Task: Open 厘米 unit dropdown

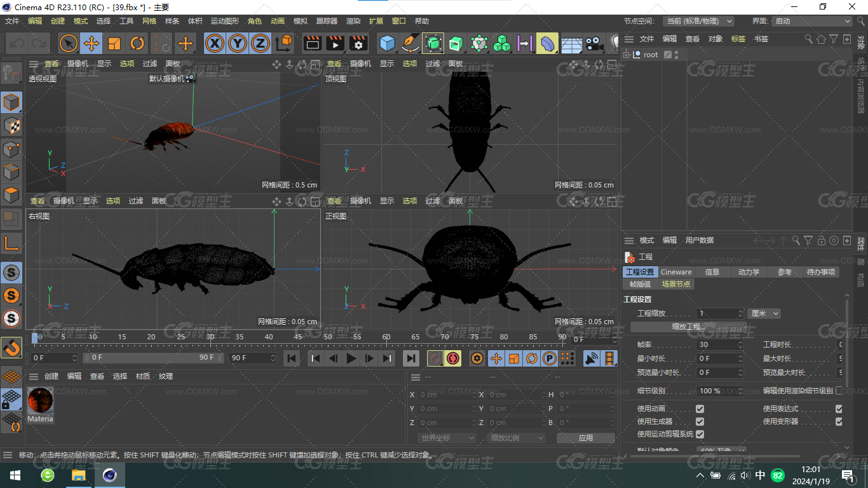Action: (764, 313)
